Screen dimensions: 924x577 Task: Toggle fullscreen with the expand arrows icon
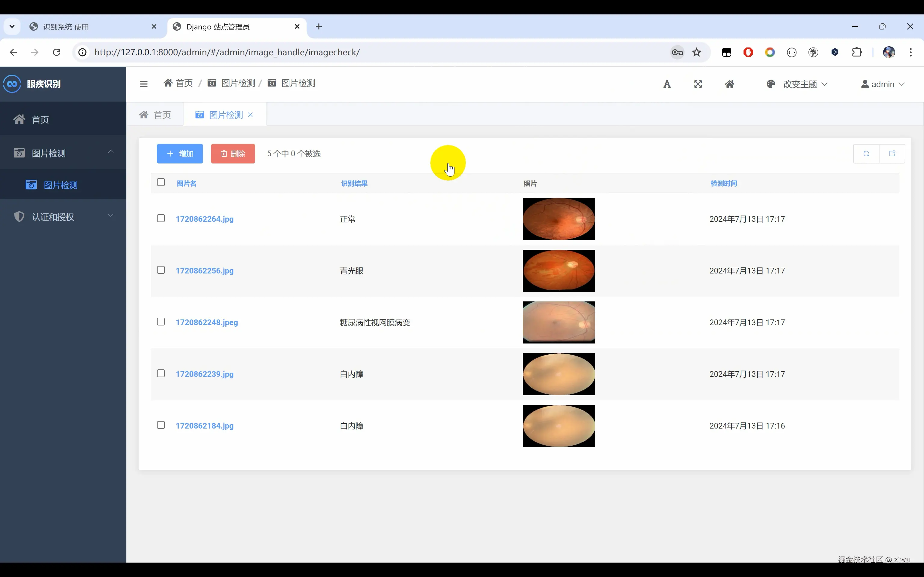[x=698, y=84]
